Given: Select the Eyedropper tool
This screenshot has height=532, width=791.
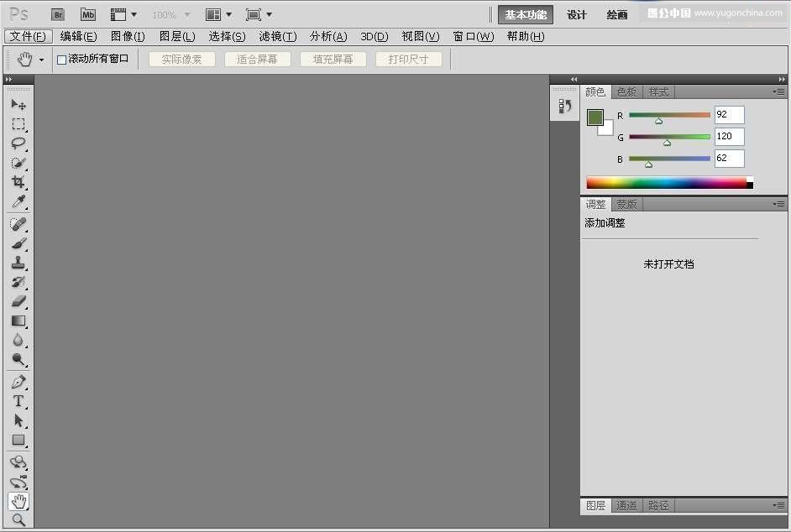Looking at the screenshot, I should [x=18, y=201].
